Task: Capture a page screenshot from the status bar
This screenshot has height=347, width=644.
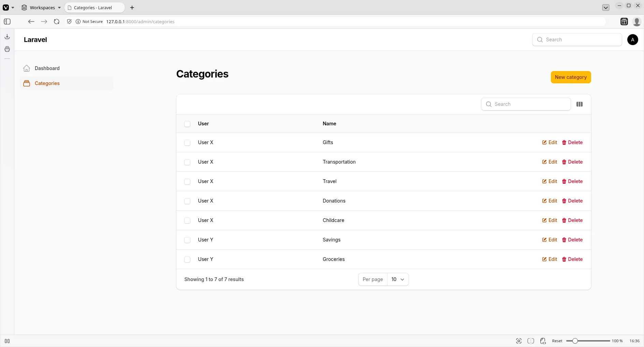Action: (x=518, y=341)
